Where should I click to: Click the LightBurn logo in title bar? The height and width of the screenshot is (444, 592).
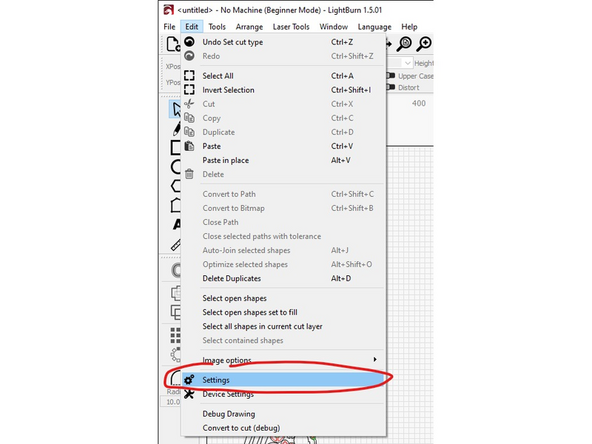(169, 10)
